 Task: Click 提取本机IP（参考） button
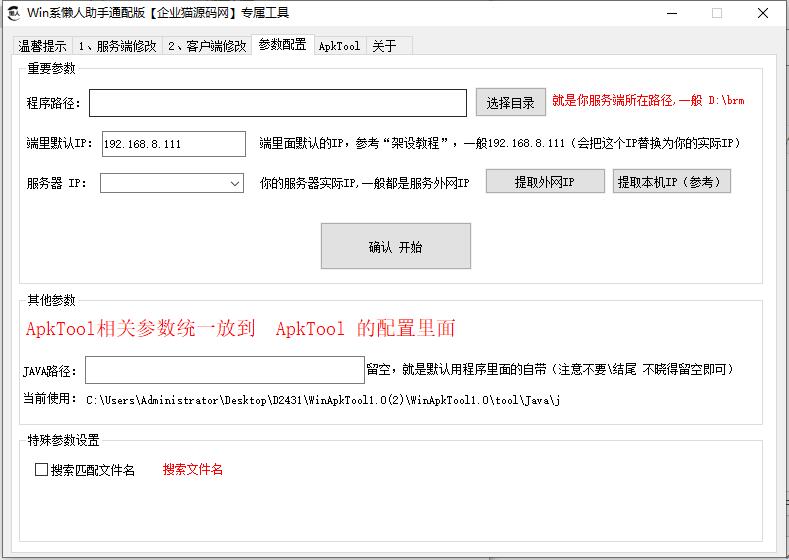click(x=672, y=181)
